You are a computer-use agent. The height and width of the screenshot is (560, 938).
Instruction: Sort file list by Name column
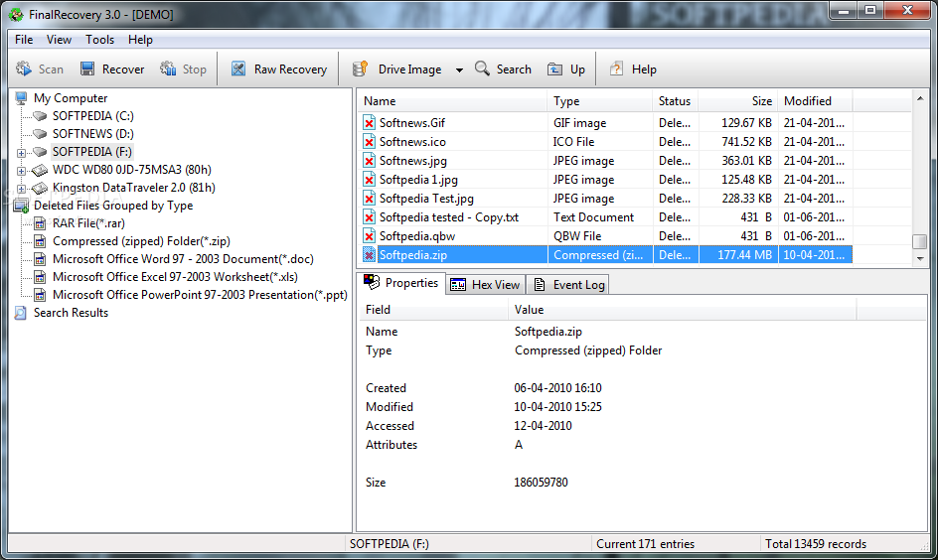452,101
